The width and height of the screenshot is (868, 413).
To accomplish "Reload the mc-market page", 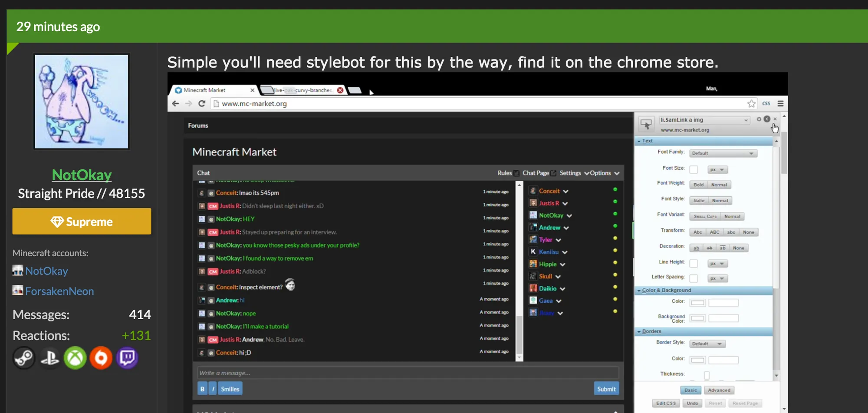I will pos(202,103).
